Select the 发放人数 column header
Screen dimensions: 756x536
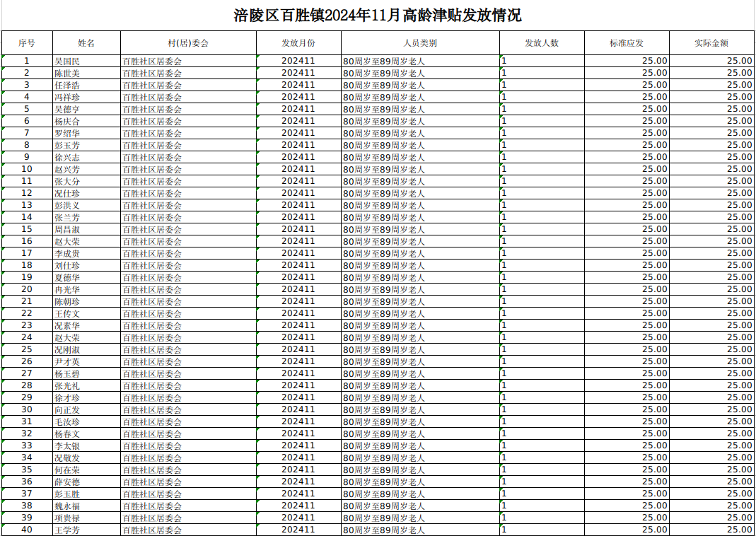point(542,43)
